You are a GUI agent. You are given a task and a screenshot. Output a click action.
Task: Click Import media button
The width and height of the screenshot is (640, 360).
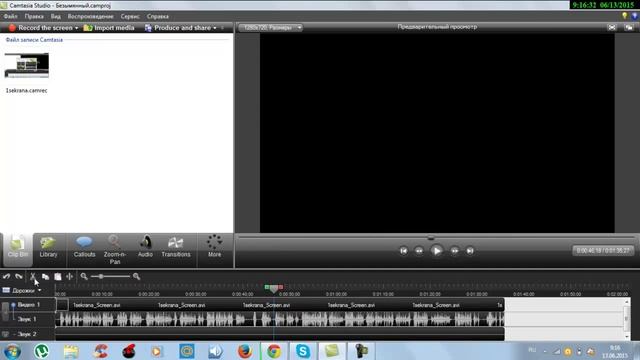pos(109,28)
